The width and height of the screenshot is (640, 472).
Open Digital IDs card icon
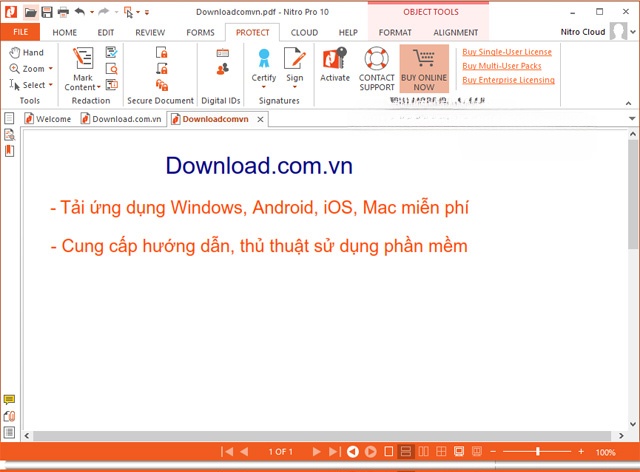pyautogui.click(x=222, y=53)
